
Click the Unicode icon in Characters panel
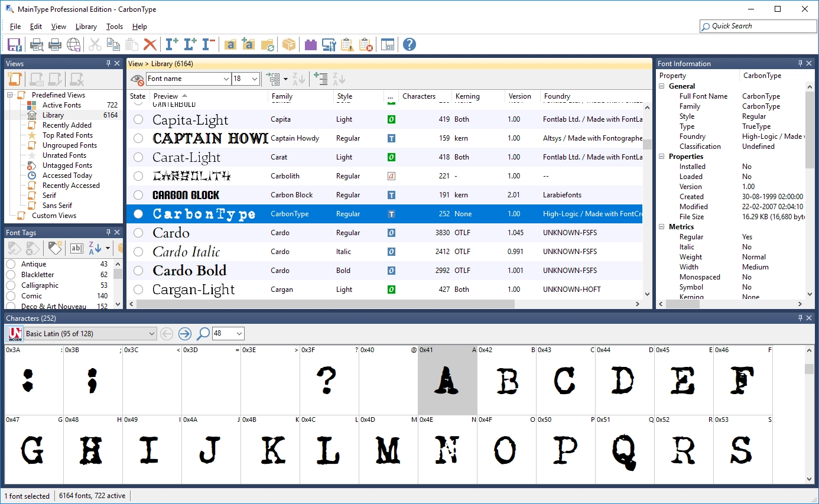[x=15, y=334]
